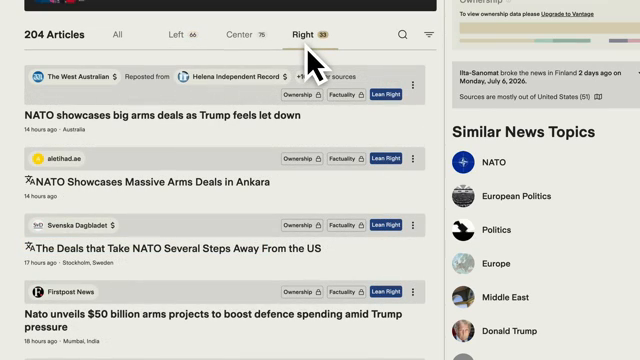This screenshot has width=640, height=360.
Task: Select the Right 33 tab
Action: (310, 35)
